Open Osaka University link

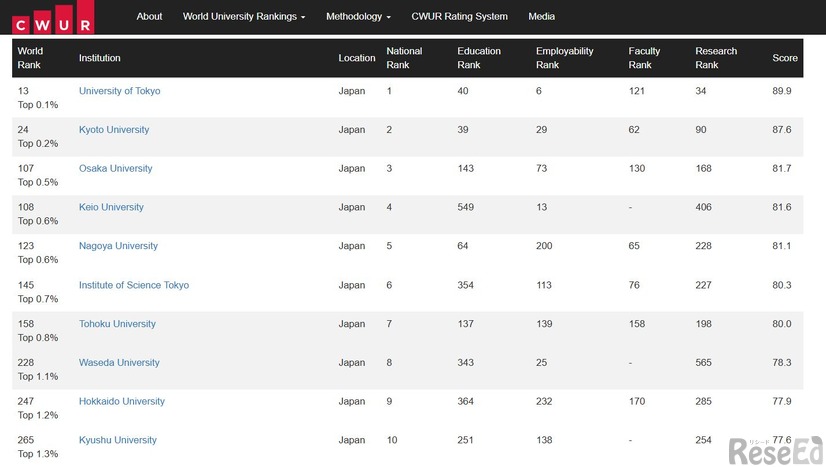point(115,168)
